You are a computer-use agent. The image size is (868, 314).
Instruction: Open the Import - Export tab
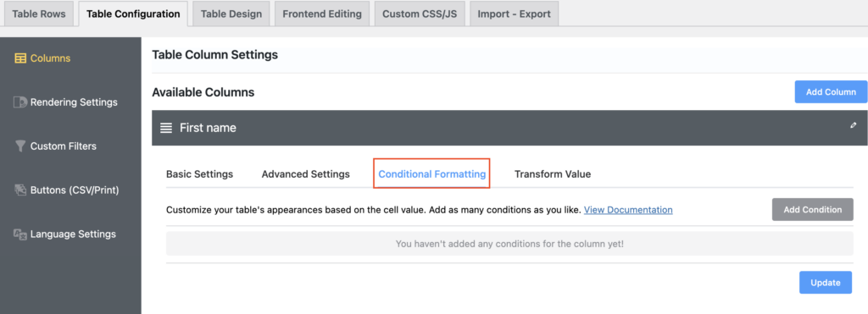tap(515, 14)
